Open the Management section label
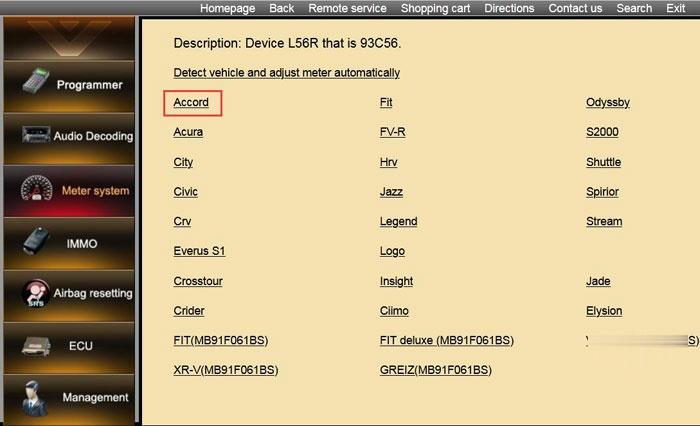Viewport: 700px width, 426px height. pyautogui.click(x=95, y=397)
